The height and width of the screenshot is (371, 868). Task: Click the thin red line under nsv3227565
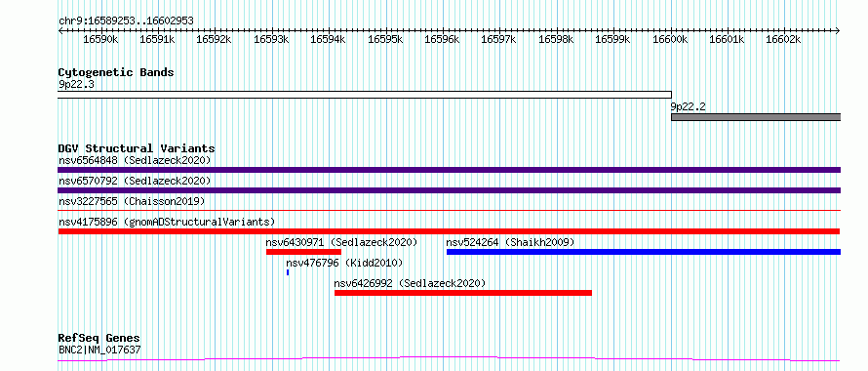450,211
